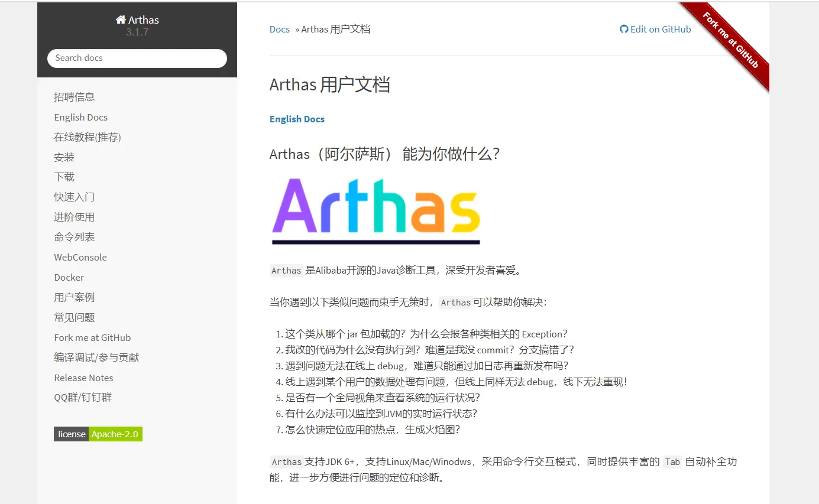Open the English Docs link in the content
819x504 pixels.
(x=297, y=119)
